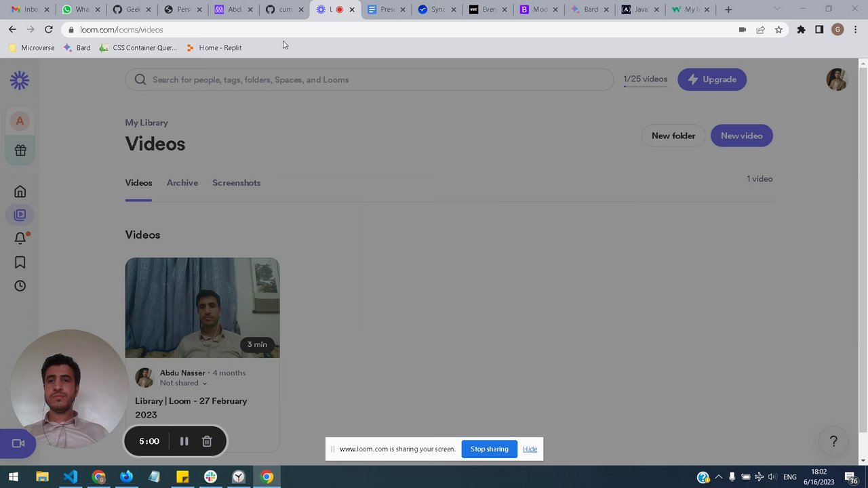Image resolution: width=868 pixels, height=488 pixels.
Task: Open the 3 min video thumbnail
Action: pyautogui.click(x=202, y=308)
